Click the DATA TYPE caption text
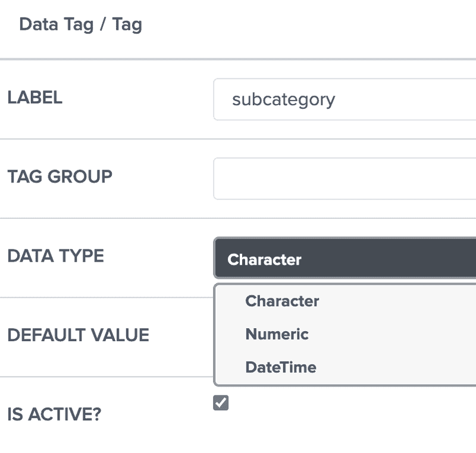 55,256
